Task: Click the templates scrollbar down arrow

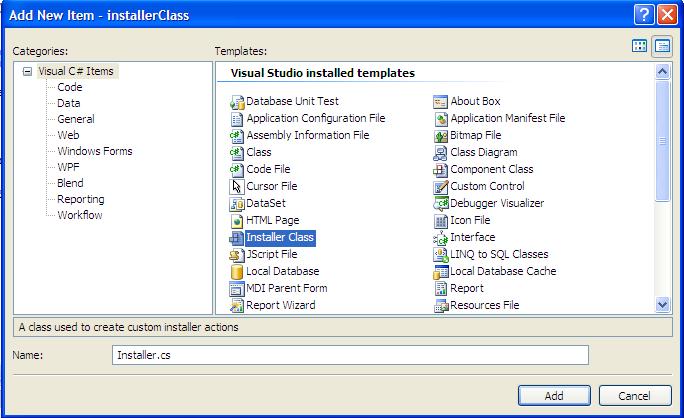Action: (x=662, y=304)
